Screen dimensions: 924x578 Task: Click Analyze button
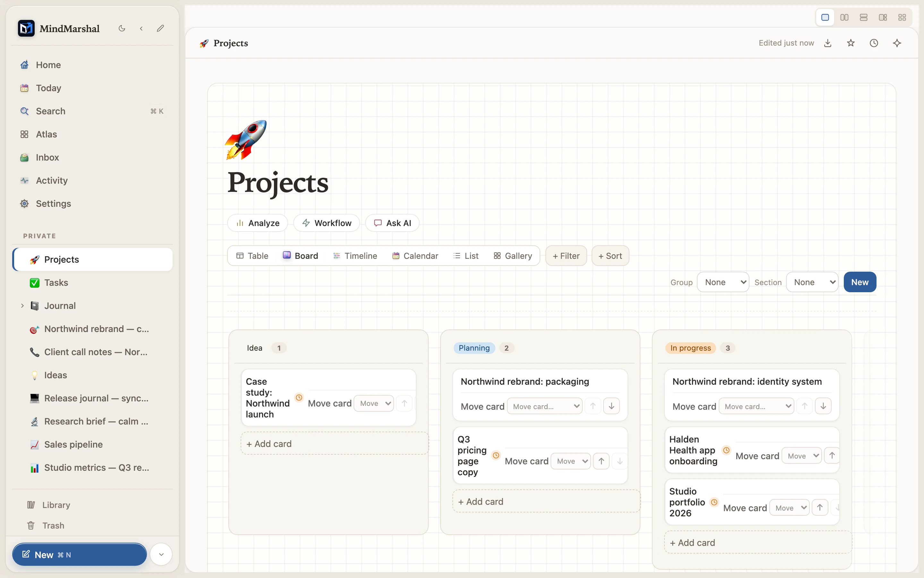[258, 223]
